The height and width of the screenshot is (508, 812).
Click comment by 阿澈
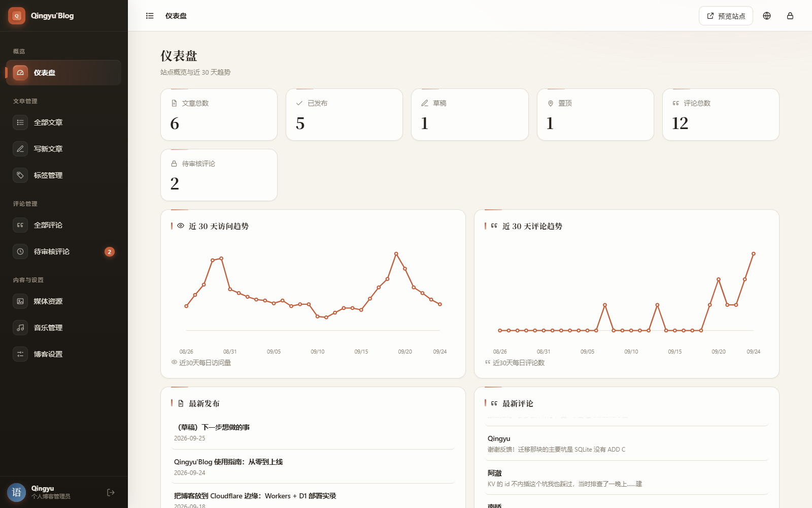(627, 478)
